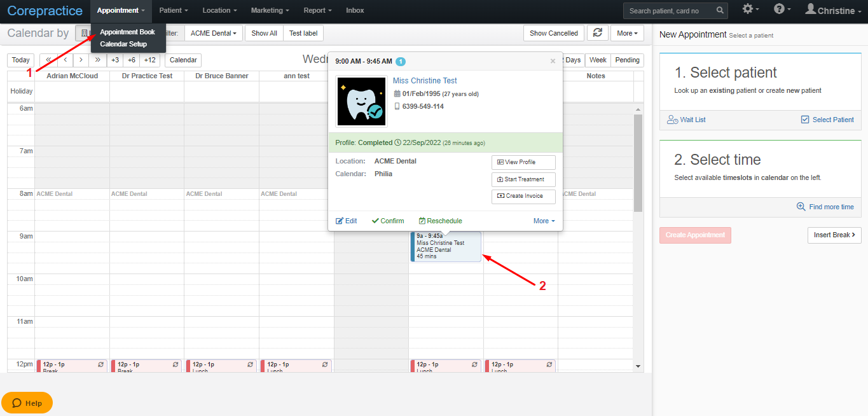
Task: Jump back with double-left chevron button
Action: [49, 60]
